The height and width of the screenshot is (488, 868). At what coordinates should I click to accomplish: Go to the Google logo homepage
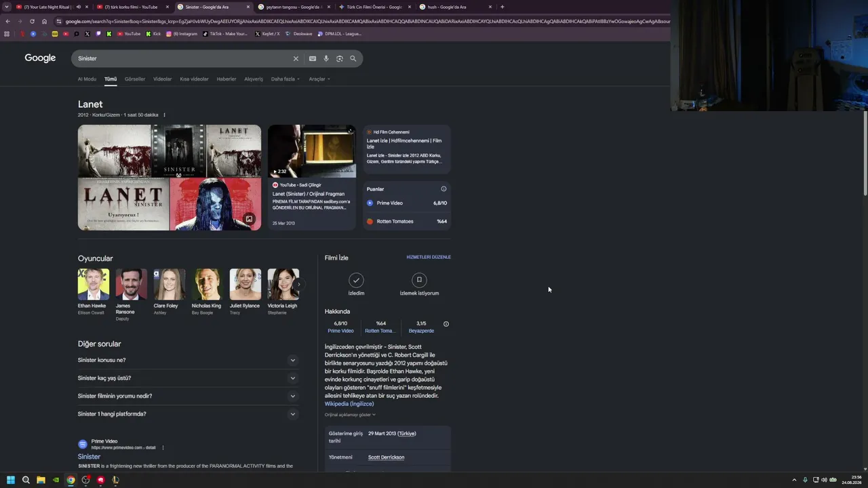point(40,58)
